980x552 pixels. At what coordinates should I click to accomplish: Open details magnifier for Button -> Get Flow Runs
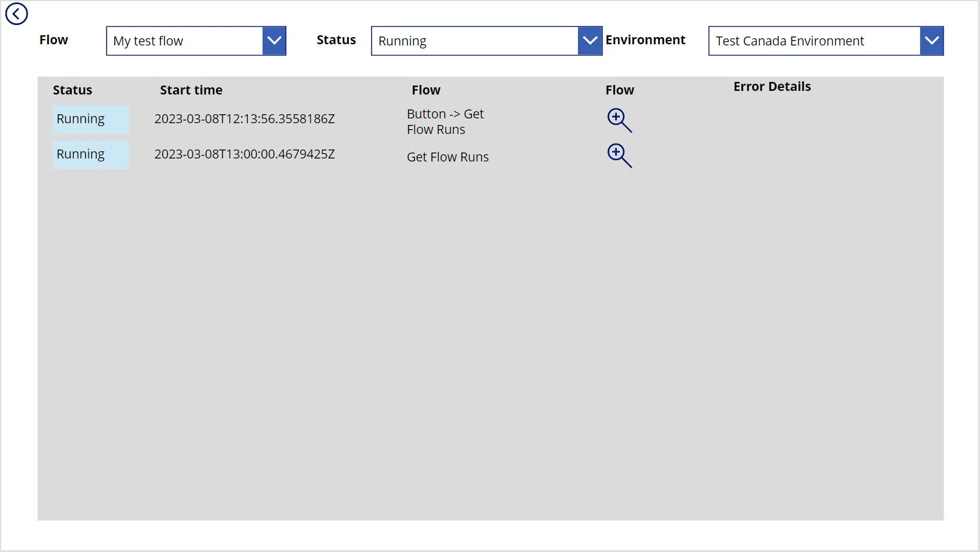(619, 120)
